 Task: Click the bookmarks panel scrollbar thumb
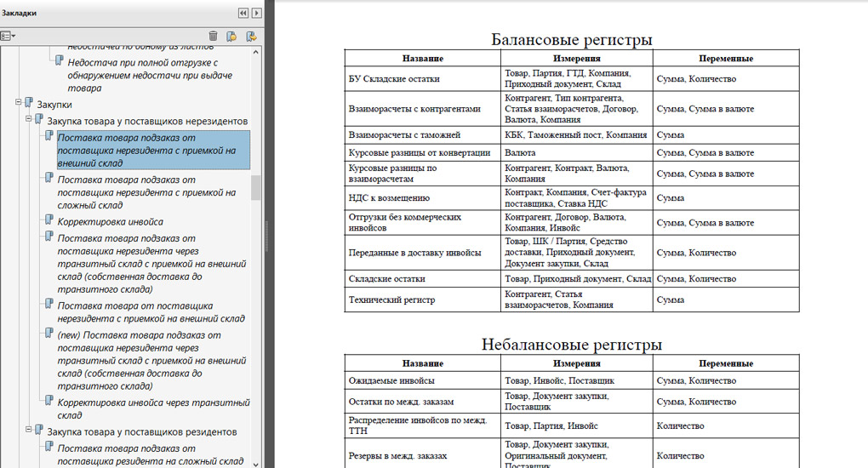click(256, 188)
